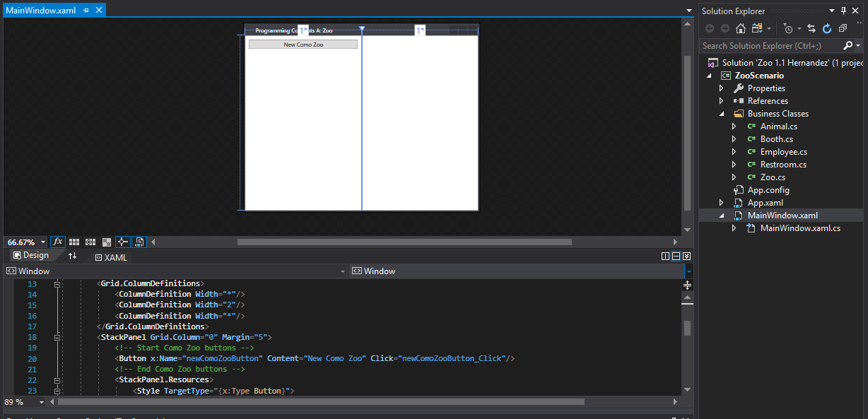This screenshot has width=868, height=419.
Task: Click the Collapse All icon in Solution Explorer
Action: tap(843, 28)
